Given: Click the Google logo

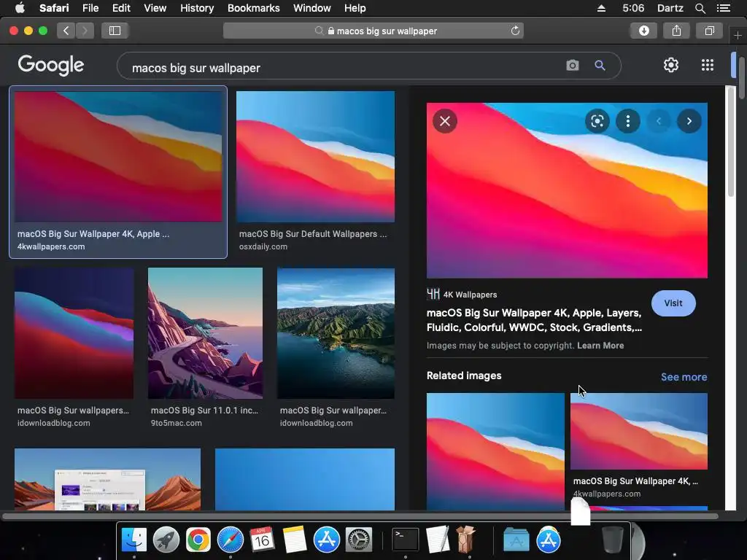Looking at the screenshot, I should click(x=51, y=65).
